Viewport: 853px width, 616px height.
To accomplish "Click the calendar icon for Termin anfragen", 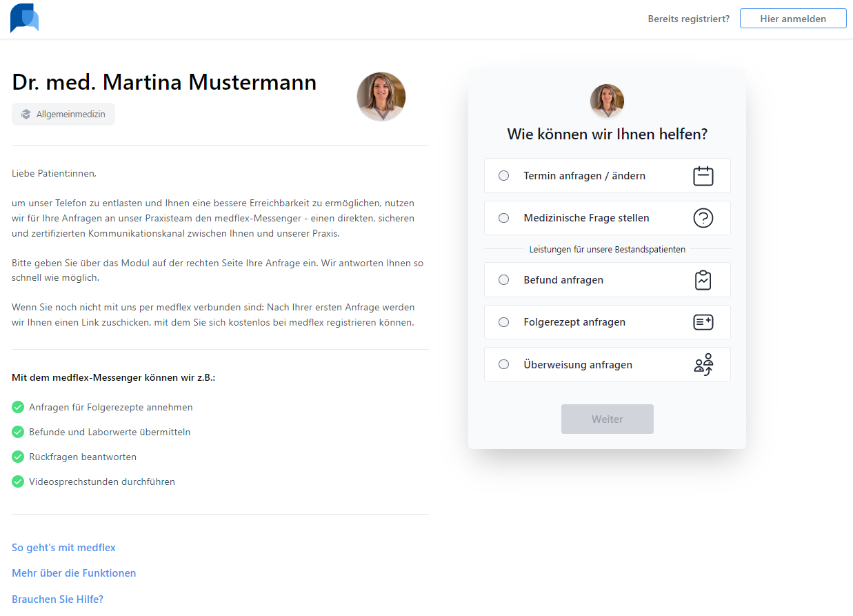I will (x=703, y=176).
